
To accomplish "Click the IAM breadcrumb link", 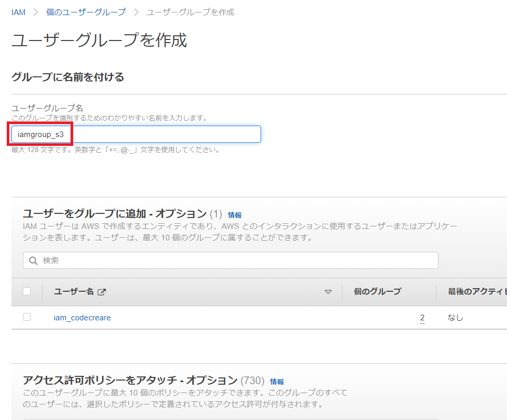I will (x=18, y=12).
